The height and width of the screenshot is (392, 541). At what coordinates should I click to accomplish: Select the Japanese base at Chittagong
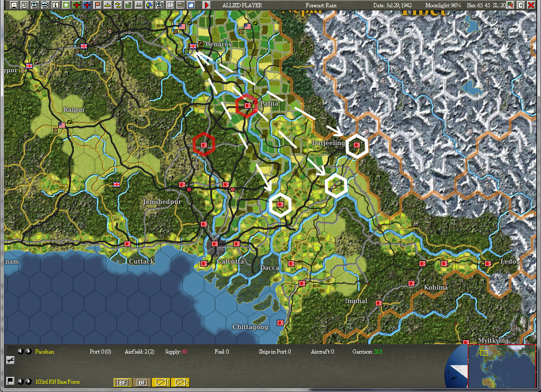click(x=280, y=323)
